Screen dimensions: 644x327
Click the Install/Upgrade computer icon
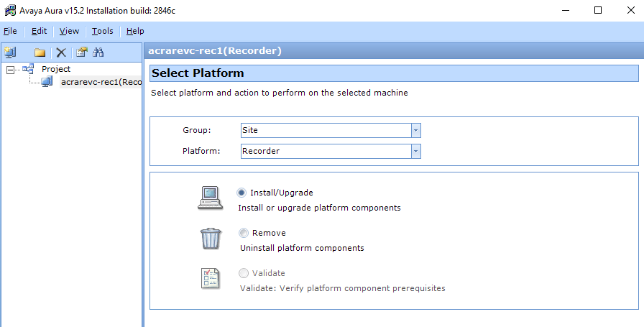[x=210, y=198]
